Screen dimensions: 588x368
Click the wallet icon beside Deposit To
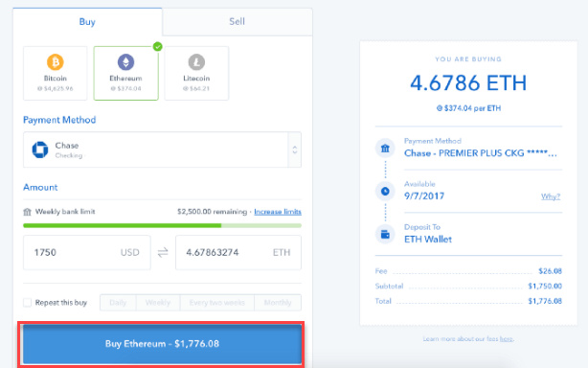click(x=385, y=235)
